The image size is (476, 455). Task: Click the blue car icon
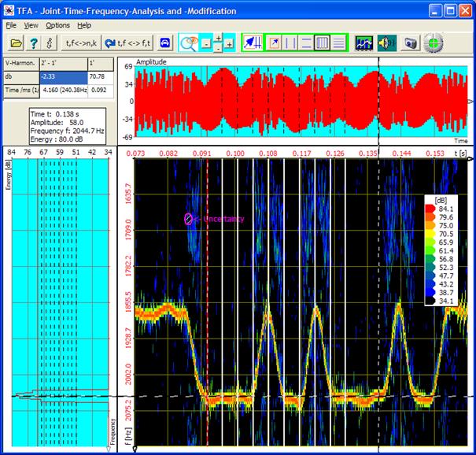(164, 43)
